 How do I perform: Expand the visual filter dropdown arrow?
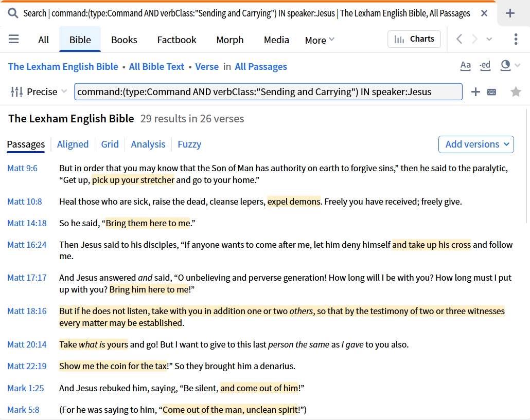tap(518, 65)
